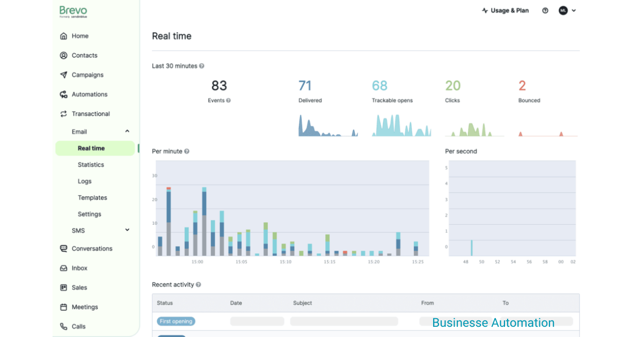644x337 pixels.
Task: Click the Meetings calendar icon
Action: click(64, 307)
